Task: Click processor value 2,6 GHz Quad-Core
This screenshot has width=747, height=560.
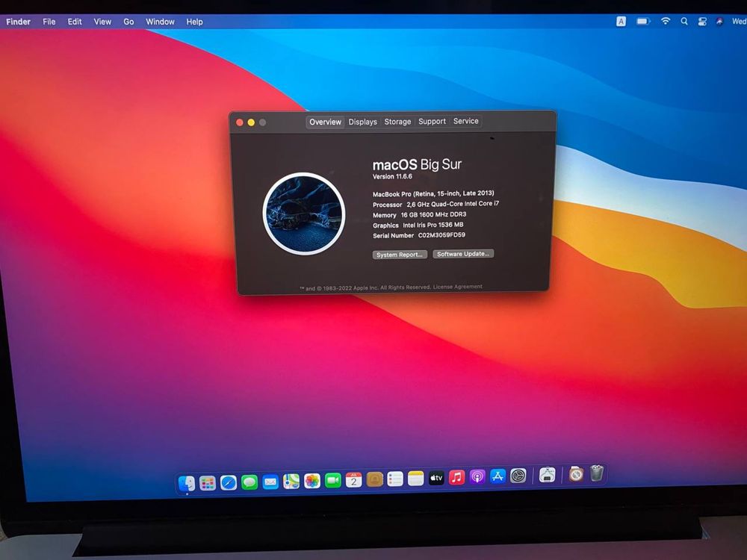Action: (453, 204)
